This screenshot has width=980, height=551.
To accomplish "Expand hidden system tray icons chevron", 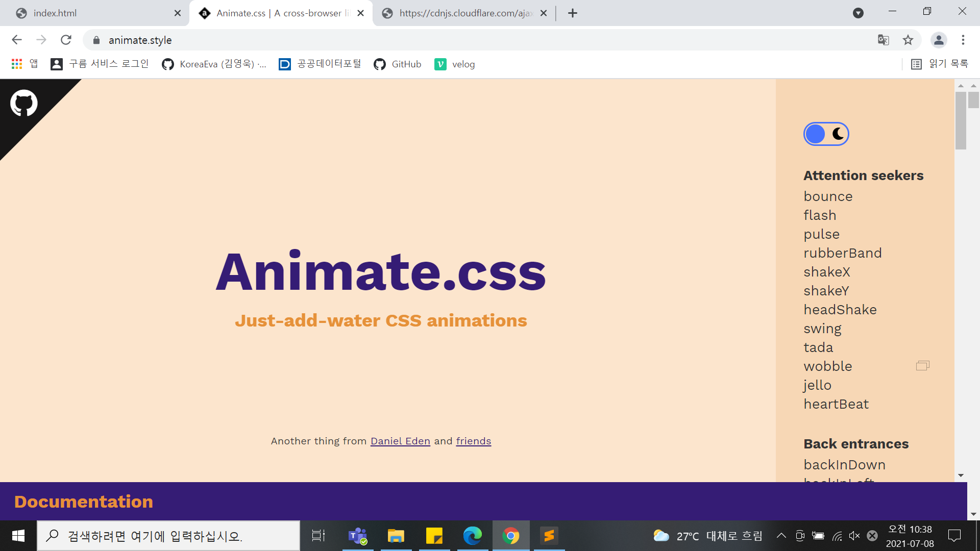I will click(781, 536).
